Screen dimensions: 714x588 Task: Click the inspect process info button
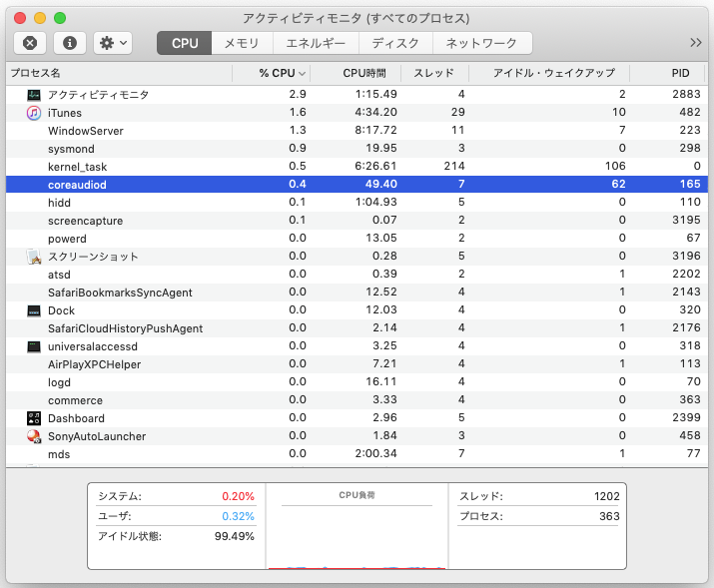(x=69, y=43)
